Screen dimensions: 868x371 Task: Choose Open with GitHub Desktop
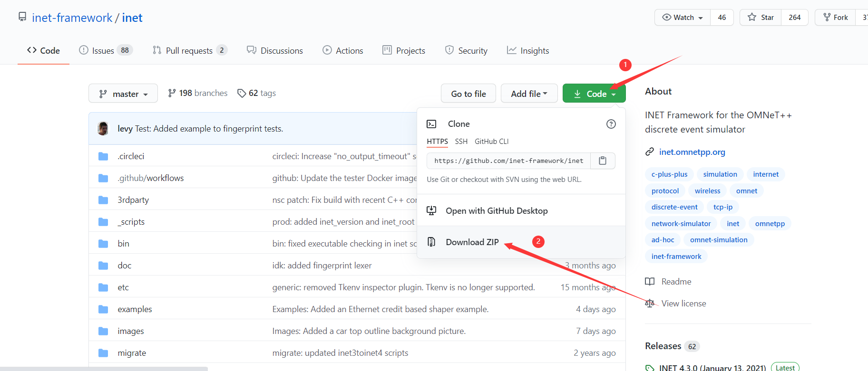[521, 210]
